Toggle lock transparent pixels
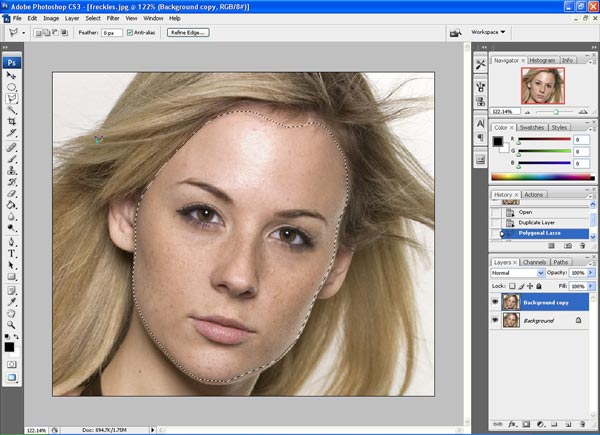This screenshot has width=600, height=435. pos(512,286)
